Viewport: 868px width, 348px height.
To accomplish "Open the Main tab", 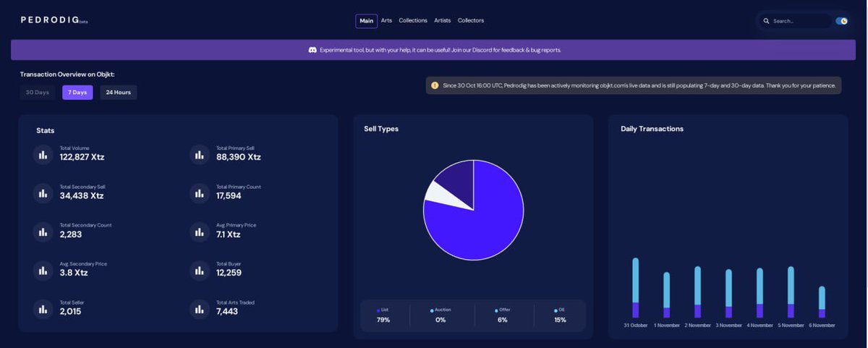I will (366, 21).
